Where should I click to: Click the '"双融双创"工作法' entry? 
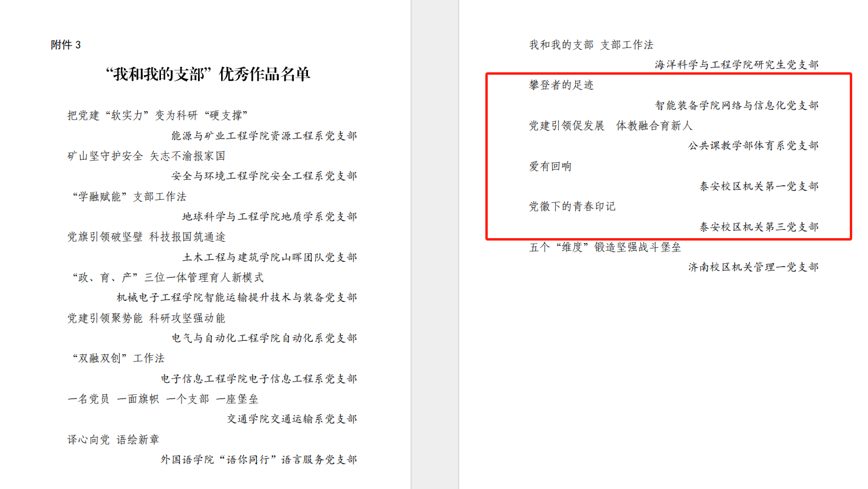[x=118, y=358]
